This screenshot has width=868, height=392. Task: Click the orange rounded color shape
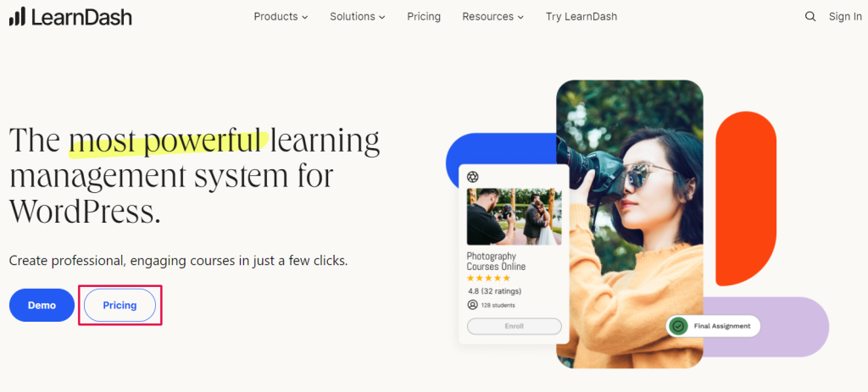click(x=746, y=198)
